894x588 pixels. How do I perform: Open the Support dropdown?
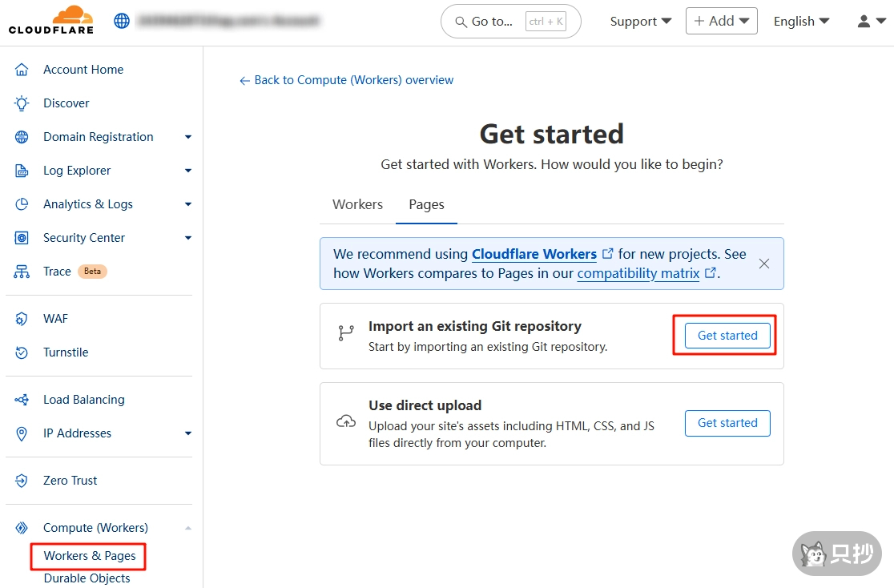click(640, 22)
